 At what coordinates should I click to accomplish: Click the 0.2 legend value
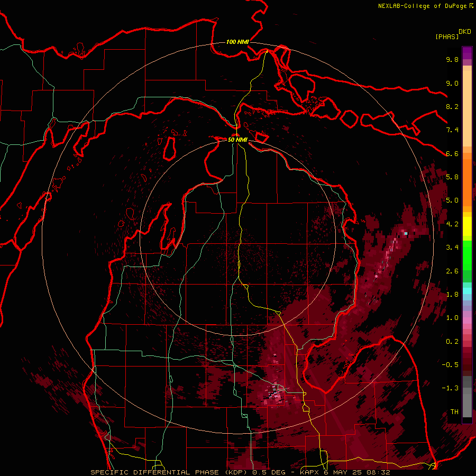[452, 342]
